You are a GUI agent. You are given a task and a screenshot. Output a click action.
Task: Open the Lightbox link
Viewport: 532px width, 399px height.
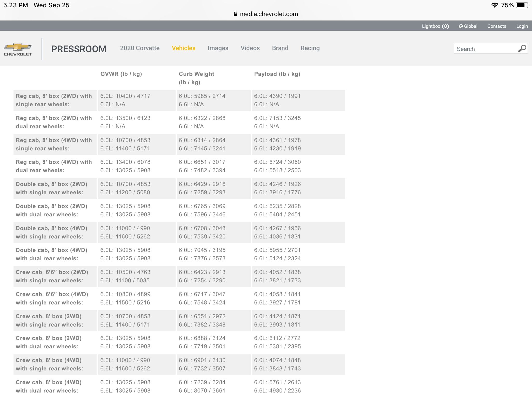[435, 26]
